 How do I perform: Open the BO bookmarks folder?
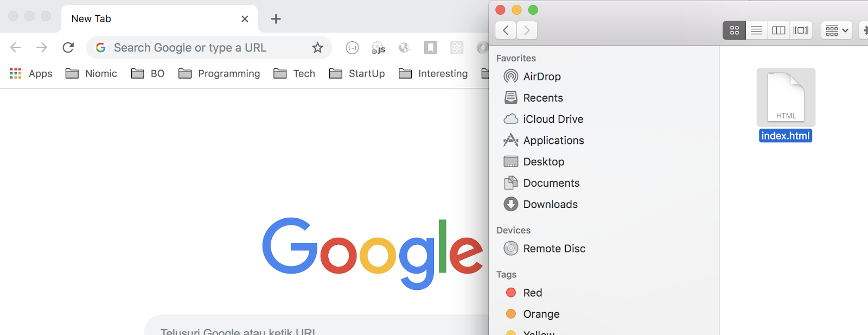[x=148, y=73]
